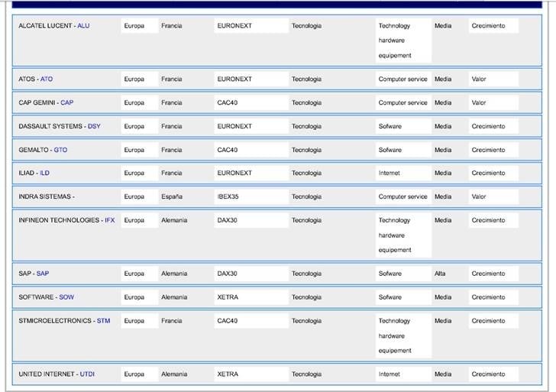
Task: Click Internet in the United Internet row
Action: pyautogui.click(x=389, y=374)
